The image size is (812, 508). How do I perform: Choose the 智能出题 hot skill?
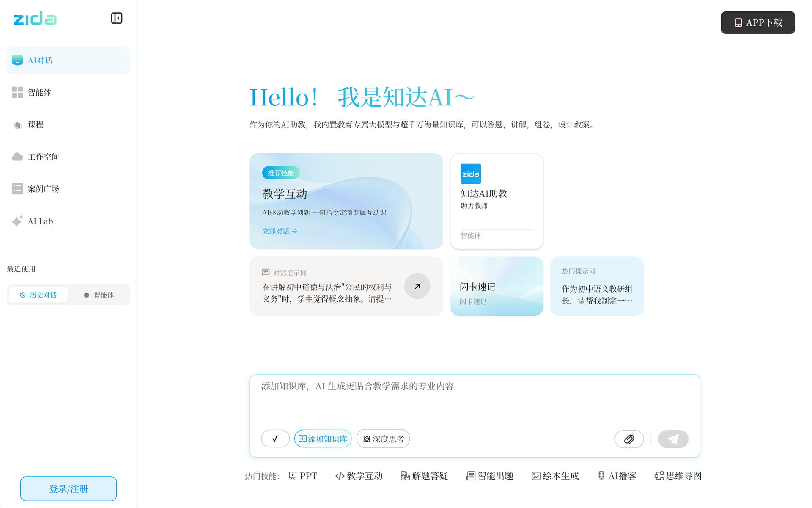point(490,476)
